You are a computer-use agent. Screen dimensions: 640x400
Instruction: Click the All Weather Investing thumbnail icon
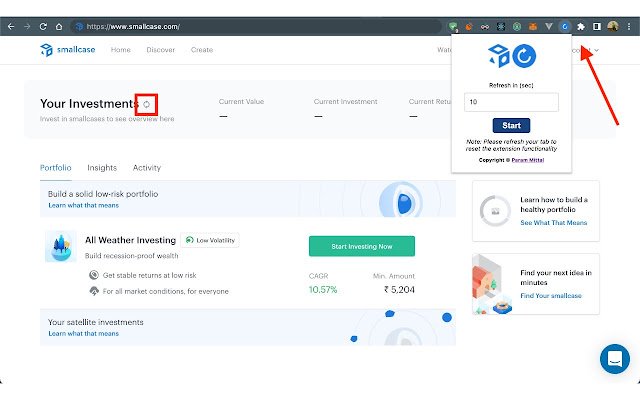pos(61,246)
